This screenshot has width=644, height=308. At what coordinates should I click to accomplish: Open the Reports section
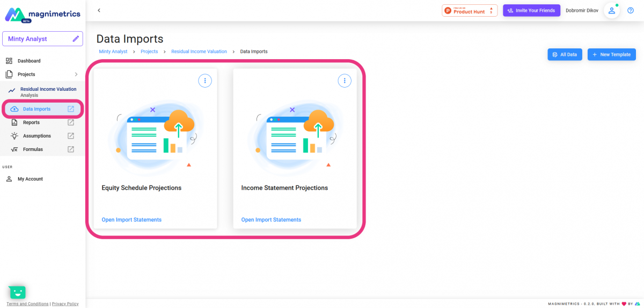[31, 123]
